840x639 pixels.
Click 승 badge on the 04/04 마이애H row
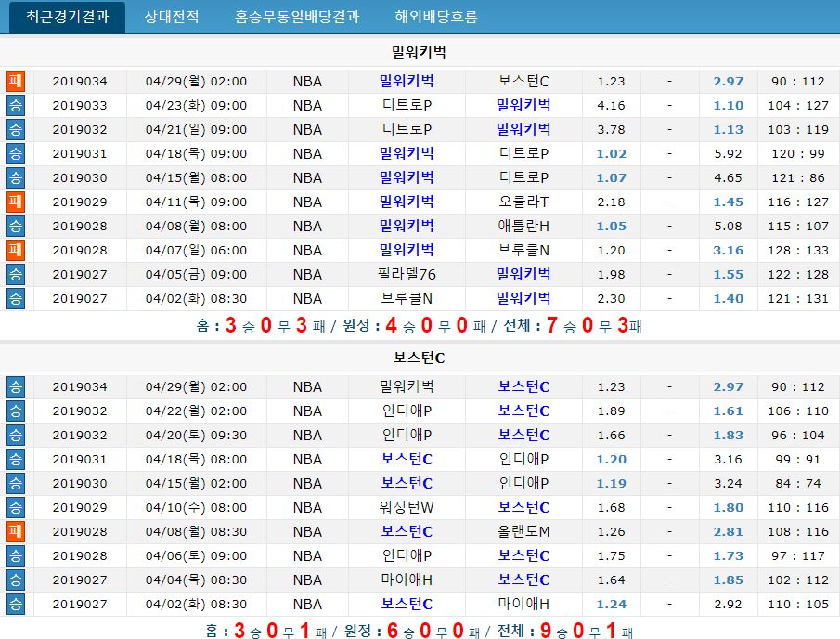(16, 580)
